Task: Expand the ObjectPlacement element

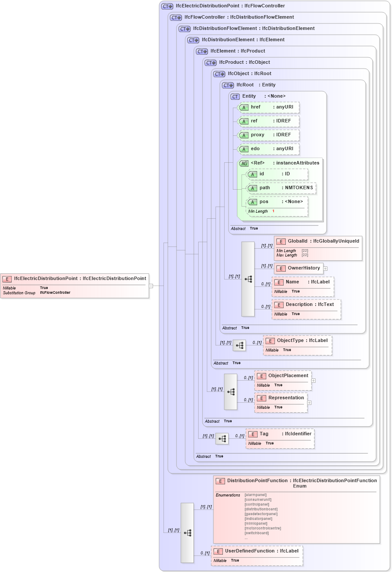Action: point(314,380)
